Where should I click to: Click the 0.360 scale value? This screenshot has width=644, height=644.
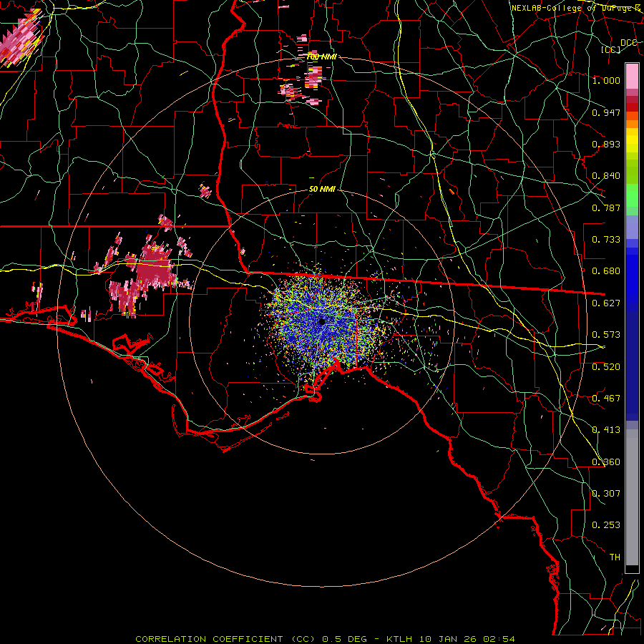pyautogui.click(x=606, y=462)
